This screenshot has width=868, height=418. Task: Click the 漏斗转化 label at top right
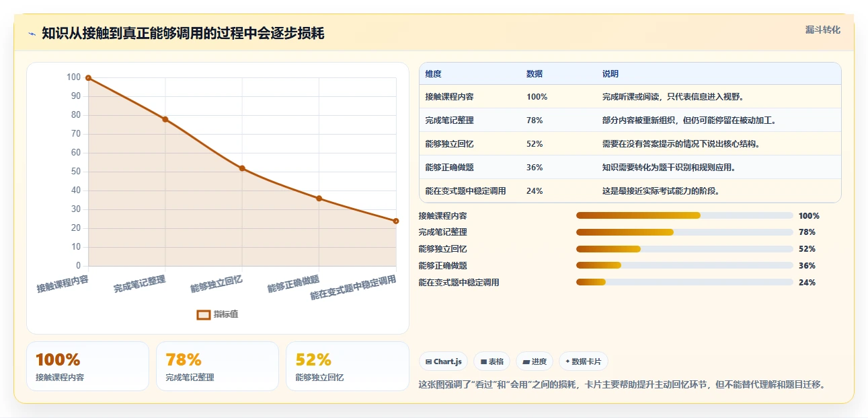pos(823,30)
